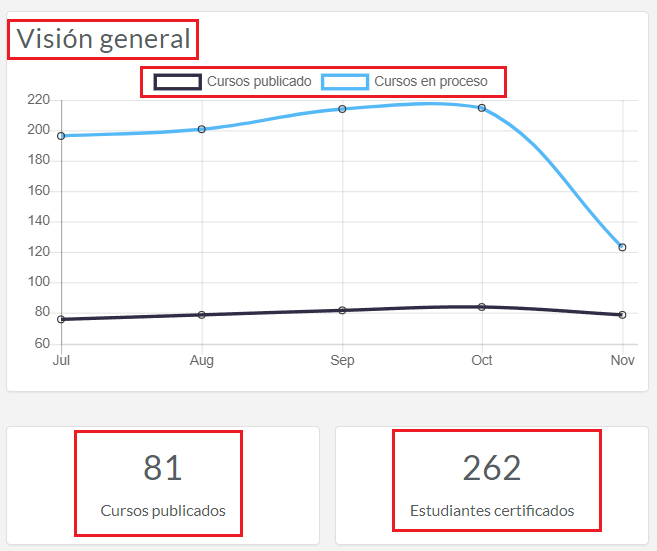Click the Aug point on light blue line
This screenshot has width=657, height=551.
pyautogui.click(x=202, y=129)
